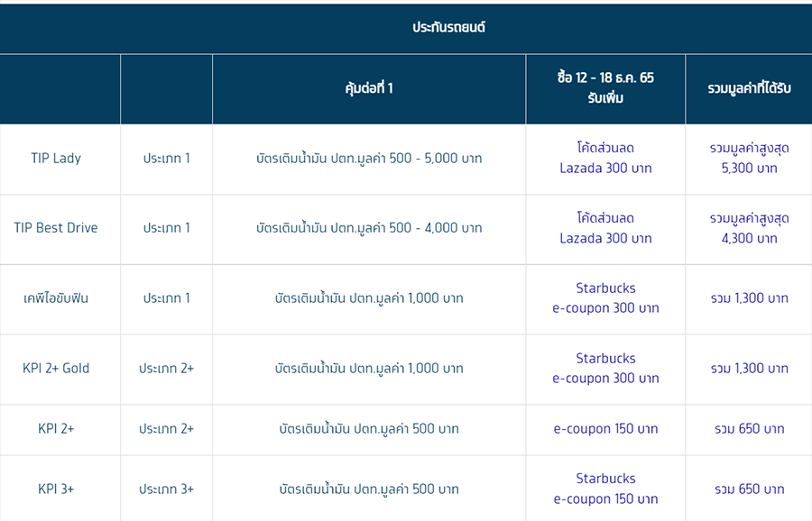Image resolution: width=812 pixels, height=521 pixels.
Task: Select the TIP Lady plan name
Action: 56,159
